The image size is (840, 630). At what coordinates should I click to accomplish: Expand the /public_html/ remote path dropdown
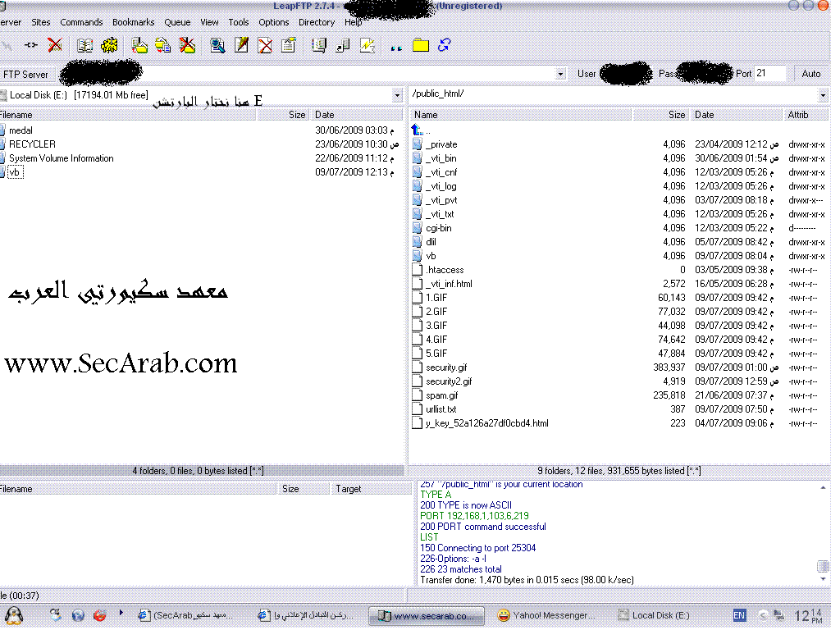824,94
